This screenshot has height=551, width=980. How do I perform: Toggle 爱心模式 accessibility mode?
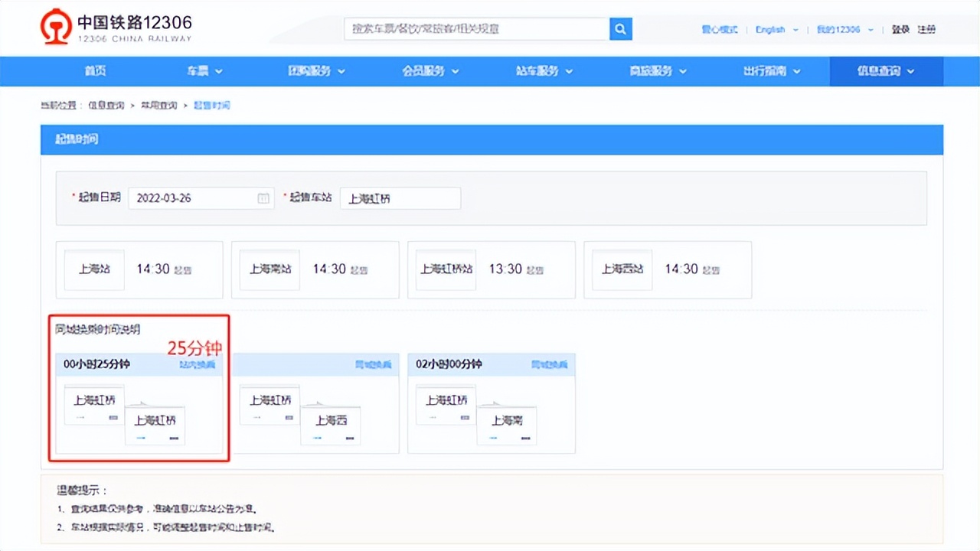(x=720, y=29)
